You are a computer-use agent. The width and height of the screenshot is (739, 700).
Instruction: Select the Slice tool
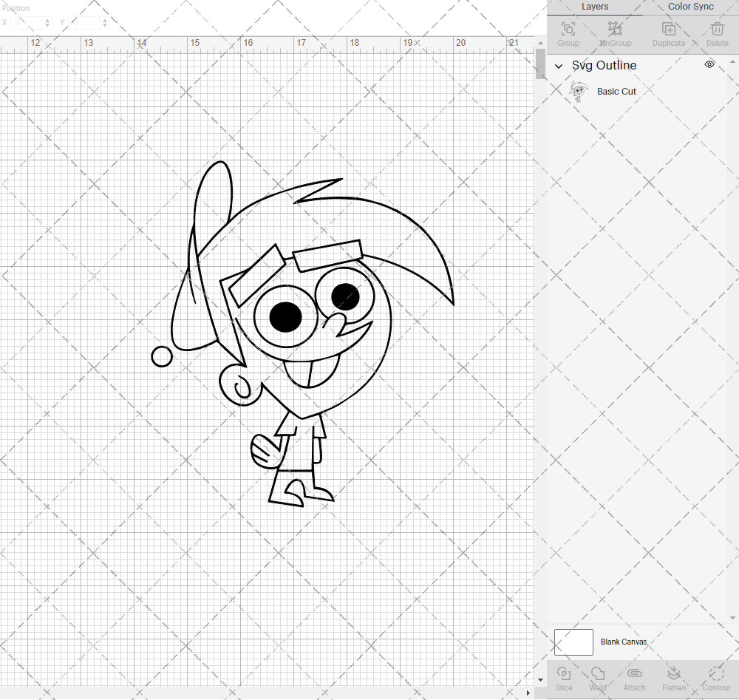(x=564, y=676)
